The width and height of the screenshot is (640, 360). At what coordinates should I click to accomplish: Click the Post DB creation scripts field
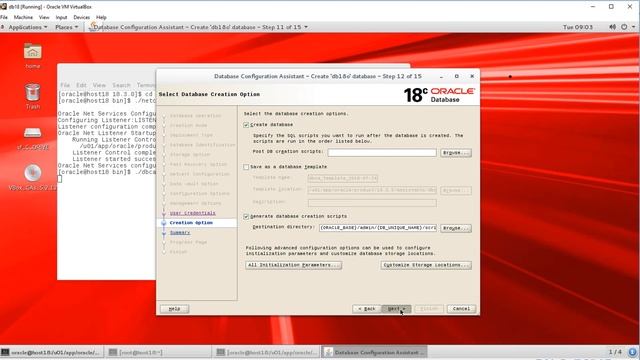pyautogui.click(x=382, y=153)
